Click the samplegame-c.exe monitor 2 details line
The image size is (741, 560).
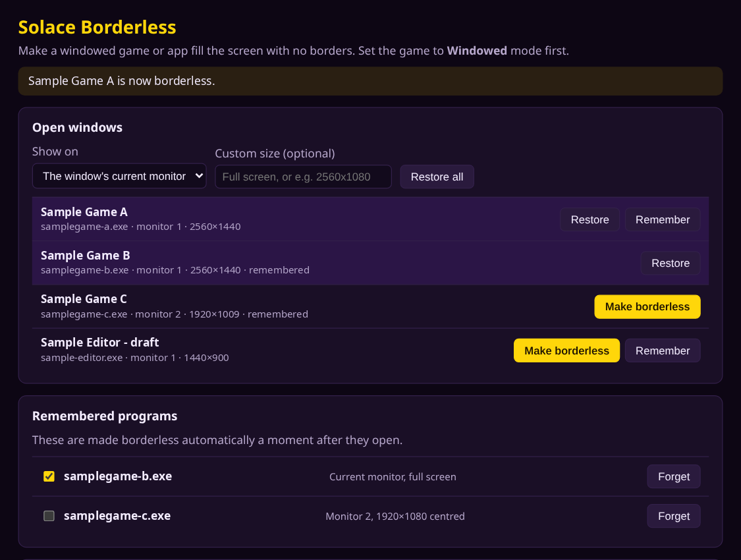coord(175,314)
